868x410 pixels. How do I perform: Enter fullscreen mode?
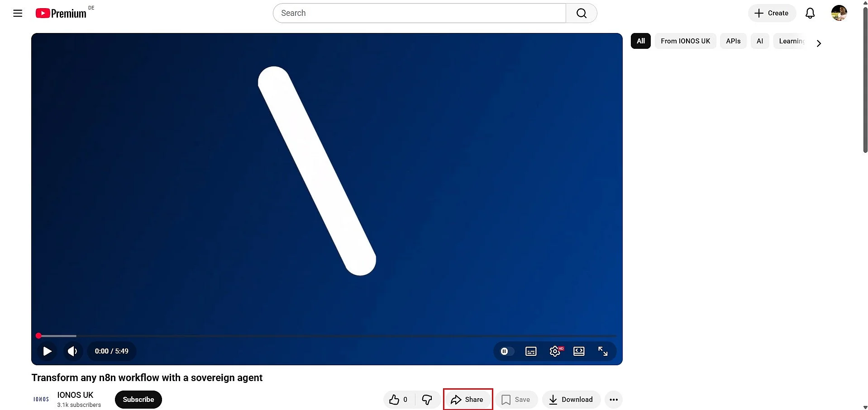pos(603,351)
